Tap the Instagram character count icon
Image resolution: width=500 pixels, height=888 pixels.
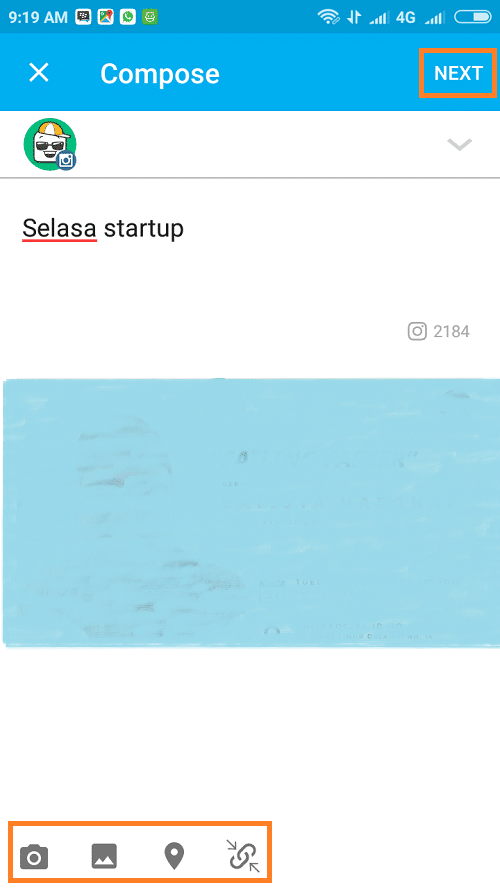(x=417, y=331)
